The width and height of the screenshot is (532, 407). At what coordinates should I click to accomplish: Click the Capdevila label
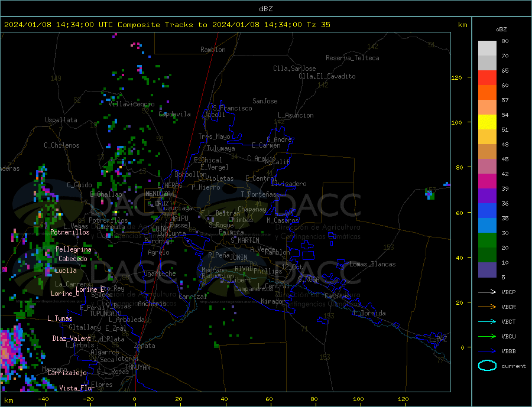click(175, 114)
